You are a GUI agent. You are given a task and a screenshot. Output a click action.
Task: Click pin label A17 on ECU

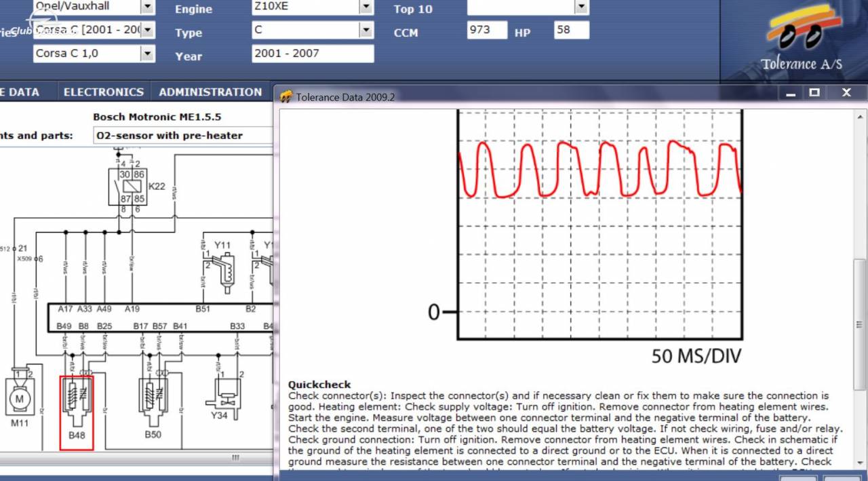pos(65,309)
